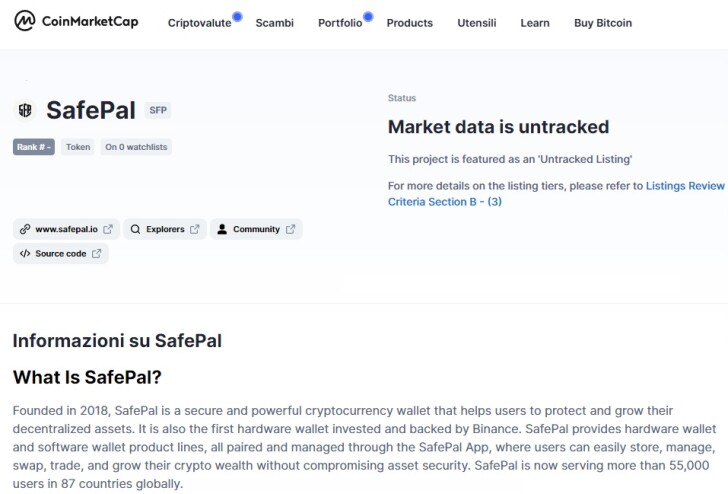
Task: Click external-link arrow beside Community
Action: 291,229
